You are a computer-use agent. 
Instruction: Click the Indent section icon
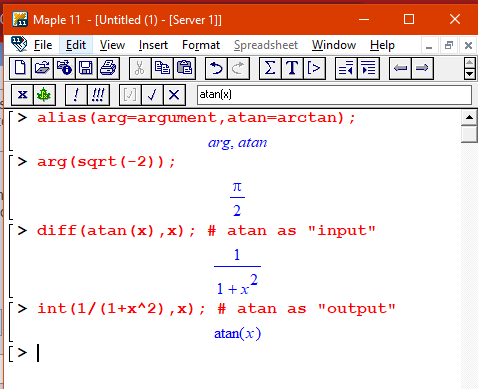tap(368, 68)
